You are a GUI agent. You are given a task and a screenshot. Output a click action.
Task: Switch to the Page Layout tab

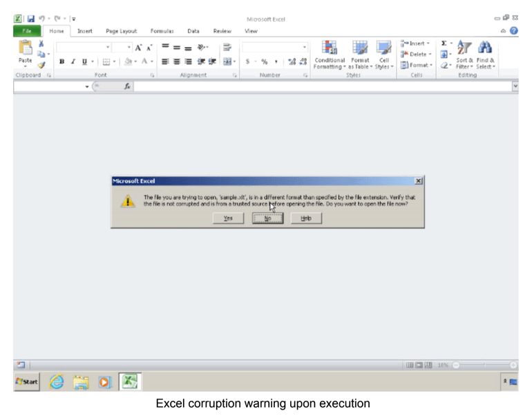121,31
